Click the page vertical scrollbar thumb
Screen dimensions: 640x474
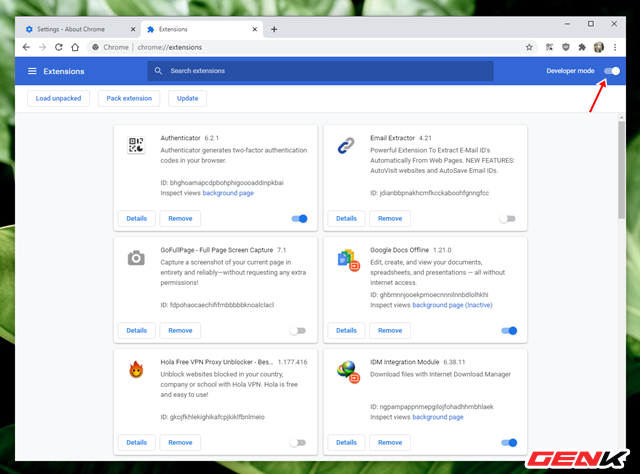(x=621, y=169)
